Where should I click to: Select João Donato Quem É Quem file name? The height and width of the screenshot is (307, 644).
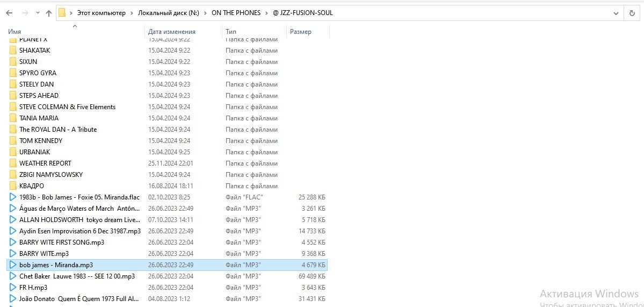click(x=79, y=299)
